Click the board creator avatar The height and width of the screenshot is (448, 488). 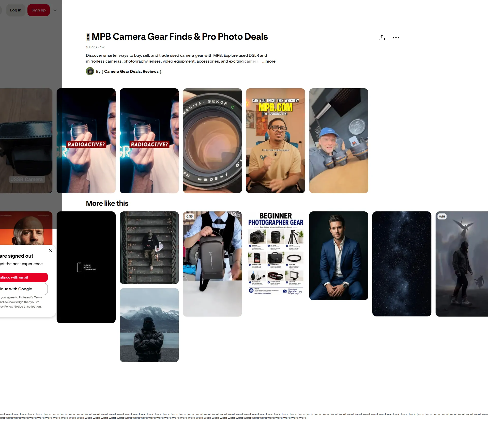90,71
